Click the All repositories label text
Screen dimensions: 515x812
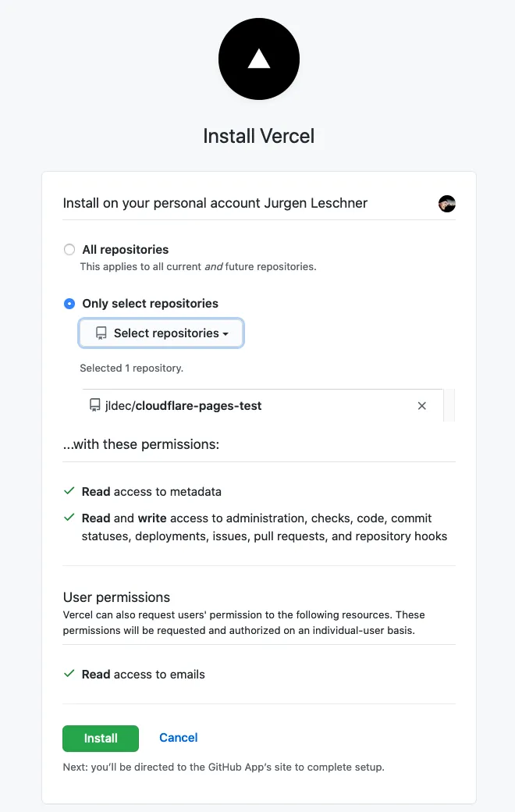click(125, 249)
